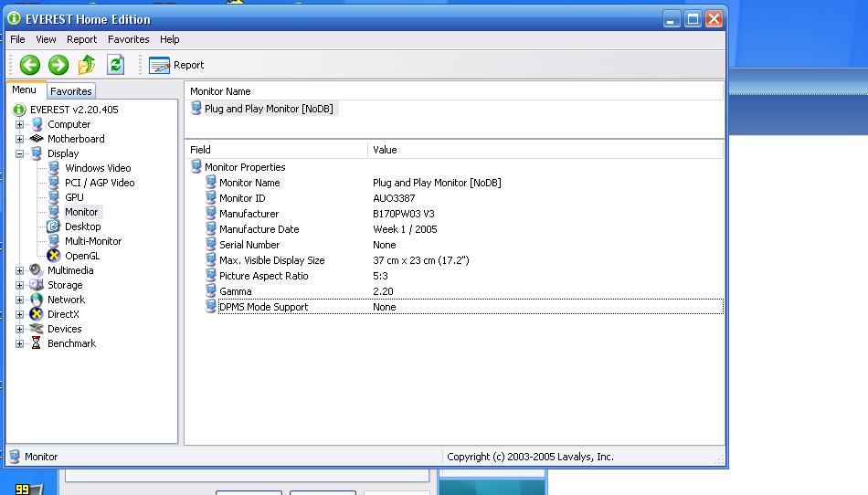Click the Network globe icon
This screenshot has width=868, height=495.
37,300
